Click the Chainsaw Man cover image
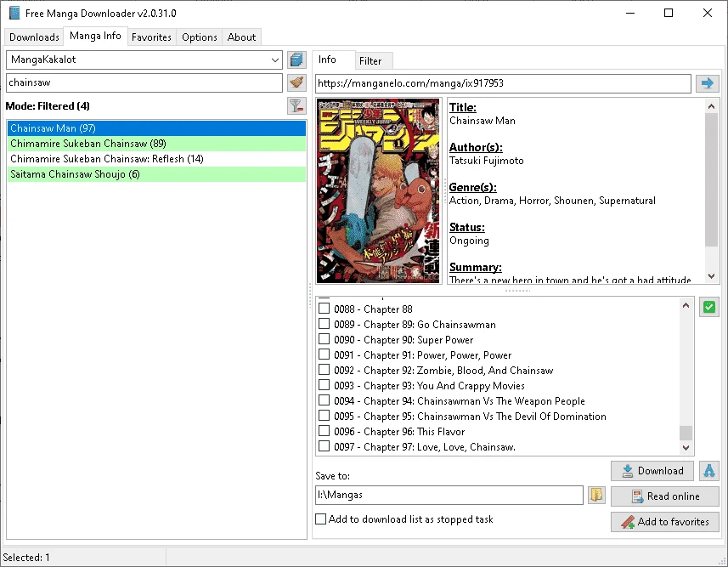The image size is (728, 567). click(x=378, y=190)
